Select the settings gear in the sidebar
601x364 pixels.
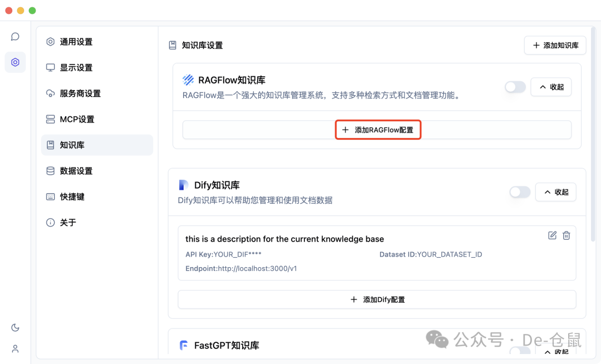click(x=15, y=62)
